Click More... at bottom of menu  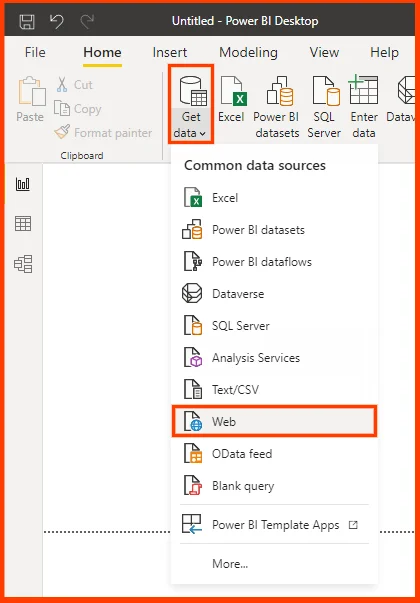tap(230, 564)
